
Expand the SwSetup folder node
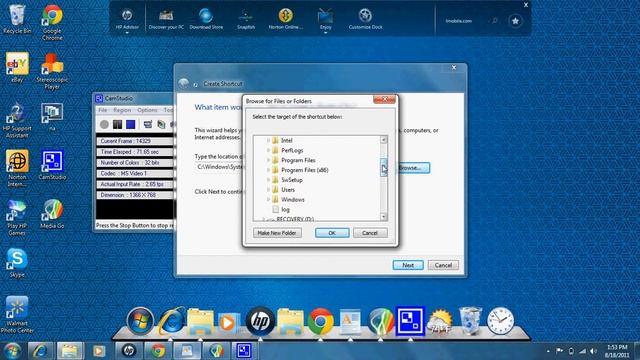[x=268, y=180]
